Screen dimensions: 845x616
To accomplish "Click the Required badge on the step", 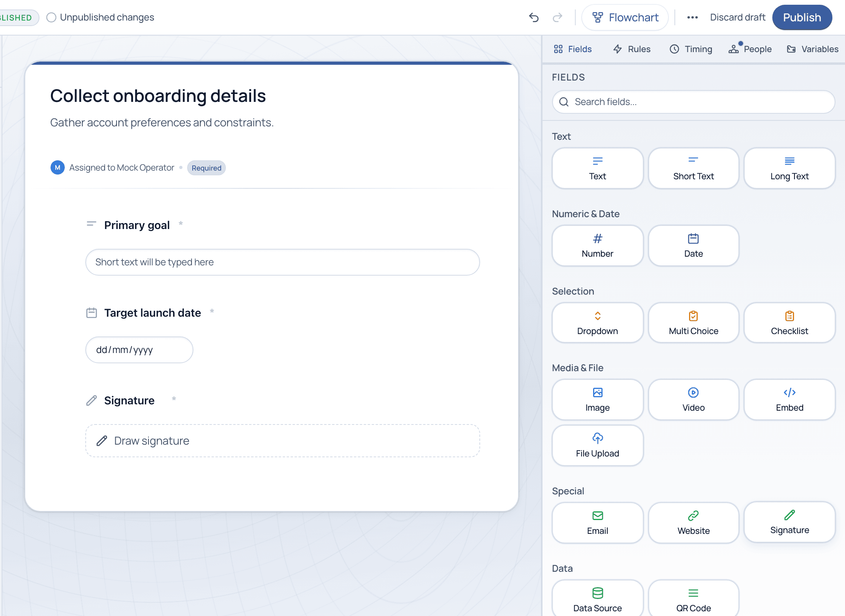I will (x=207, y=168).
